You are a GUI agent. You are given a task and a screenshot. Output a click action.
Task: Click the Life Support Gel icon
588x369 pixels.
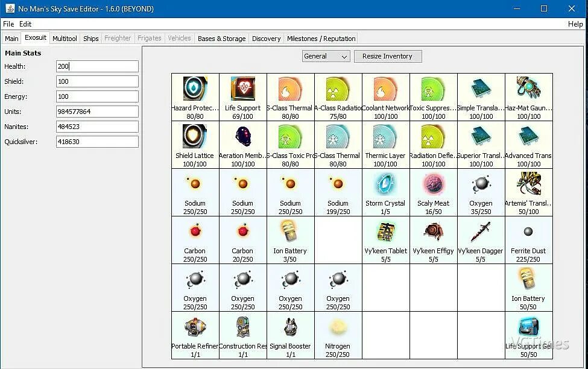529,327
